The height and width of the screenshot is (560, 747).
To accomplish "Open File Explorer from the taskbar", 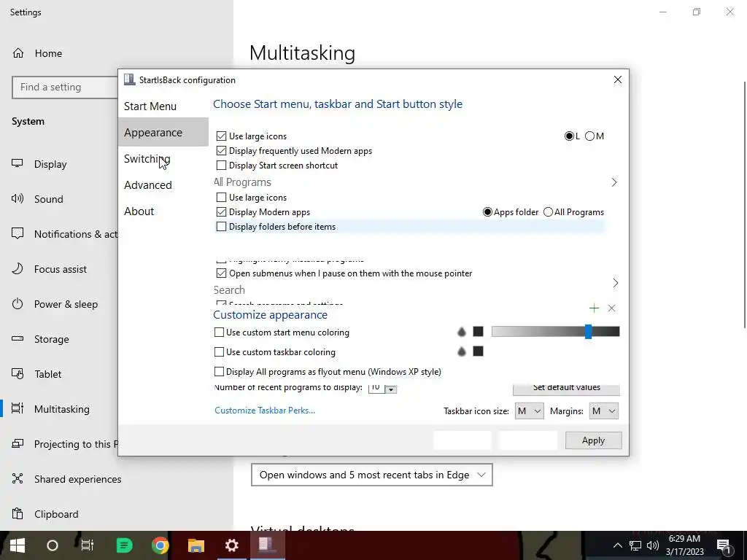I will point(196,545).
